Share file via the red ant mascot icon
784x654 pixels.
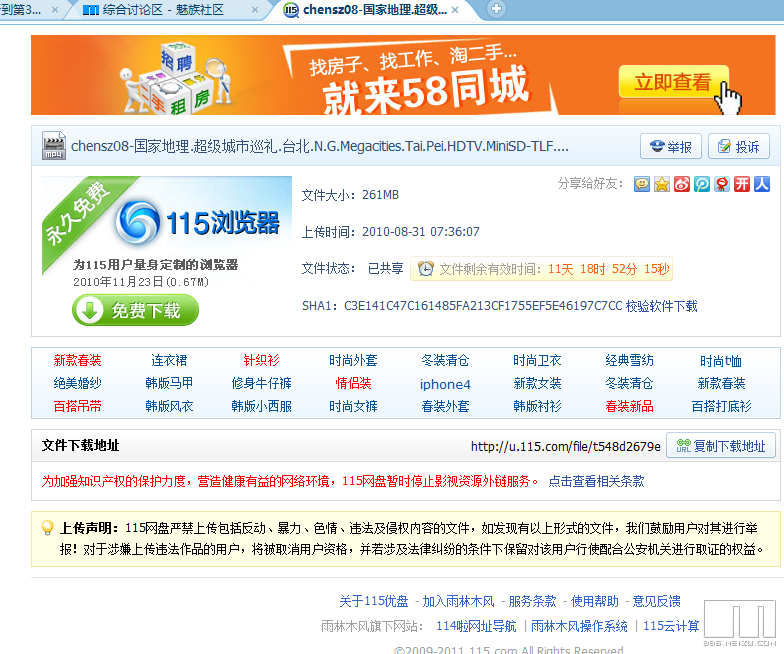click(x=722, y=184)
